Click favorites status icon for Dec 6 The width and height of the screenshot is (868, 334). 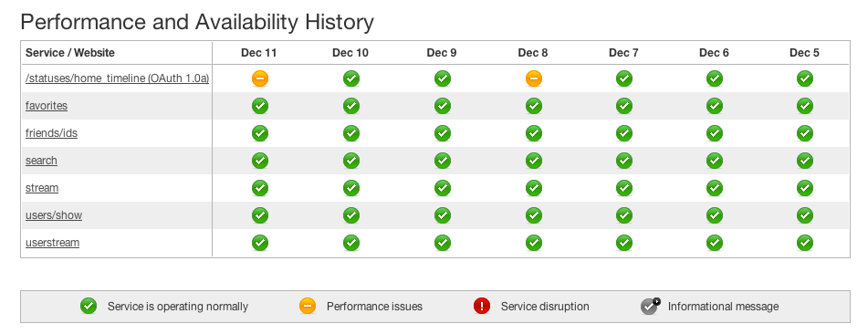[715, 106]
